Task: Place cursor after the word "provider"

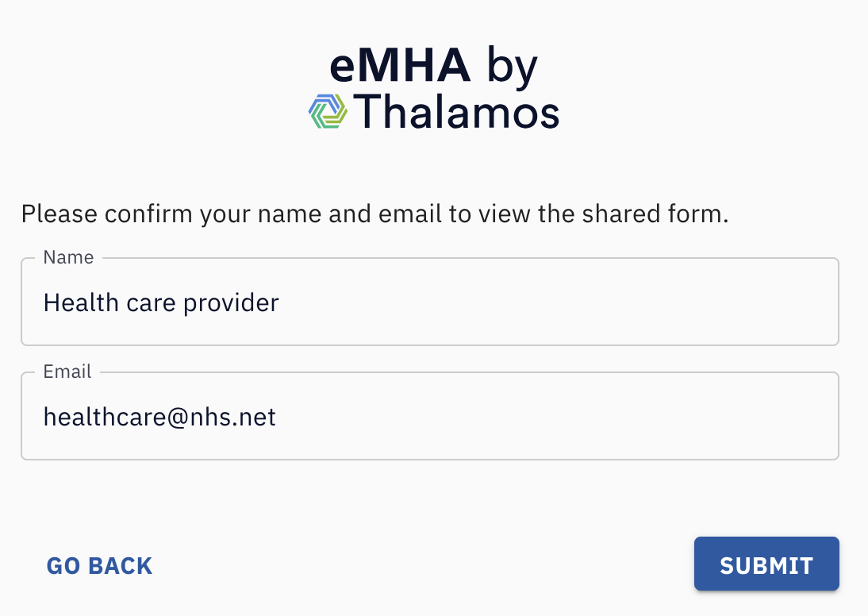Action: coord(280,303)
